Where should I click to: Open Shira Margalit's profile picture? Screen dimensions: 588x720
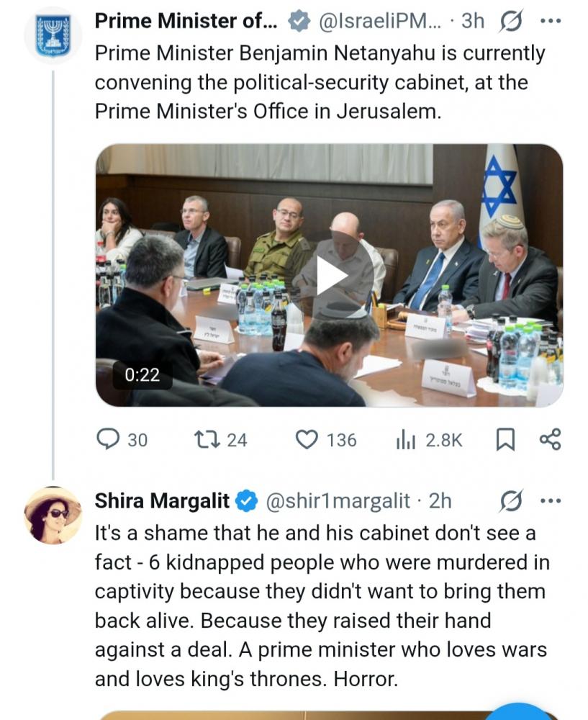(53, 514)
